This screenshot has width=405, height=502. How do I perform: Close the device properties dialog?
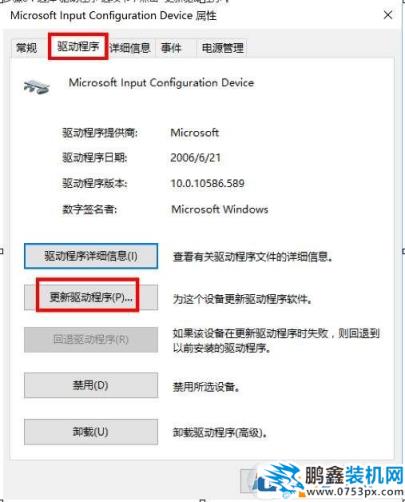tap(388, 15)
